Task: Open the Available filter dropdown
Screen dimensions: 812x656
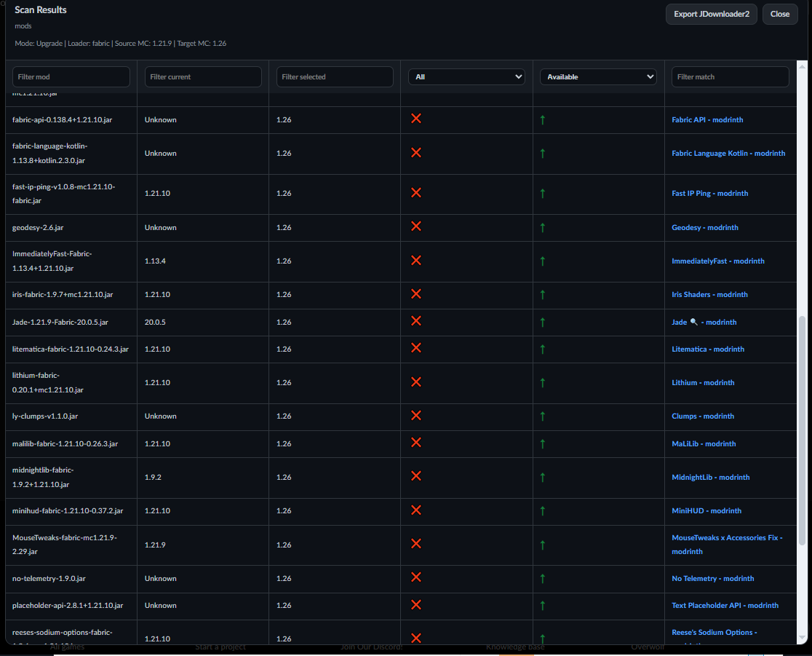Action: 599,76
